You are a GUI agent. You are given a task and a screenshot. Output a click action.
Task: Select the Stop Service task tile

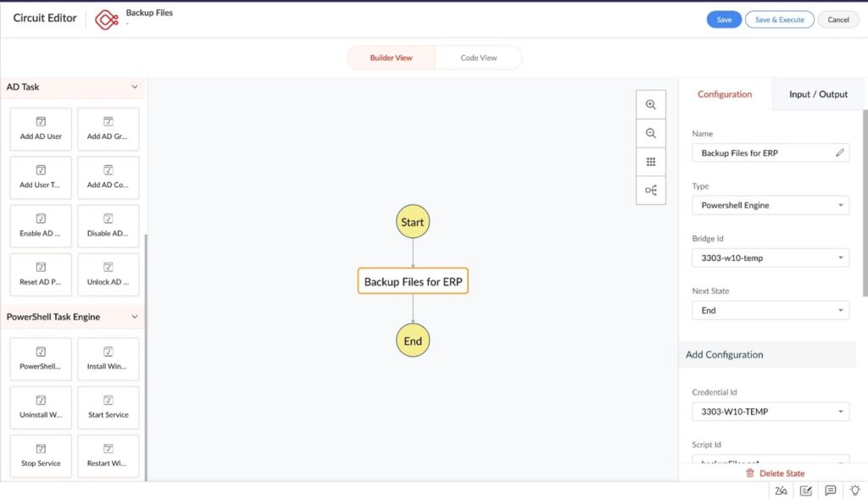[41, 456]
